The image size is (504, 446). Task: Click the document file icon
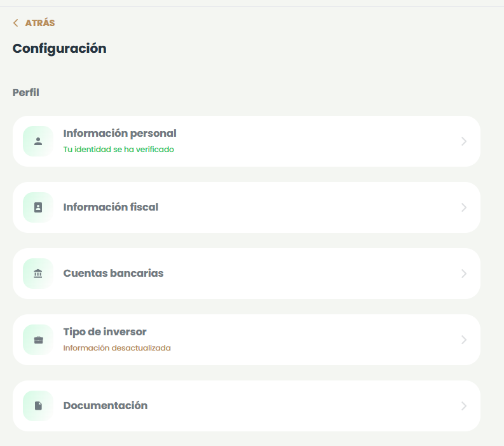click(x=38, y=406)
